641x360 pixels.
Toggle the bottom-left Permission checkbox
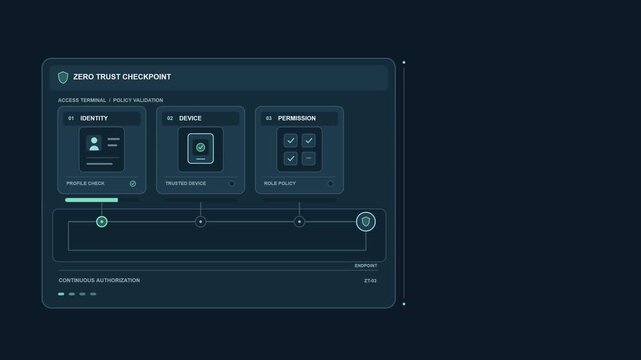pyautogui.click(x=291, y=158)
